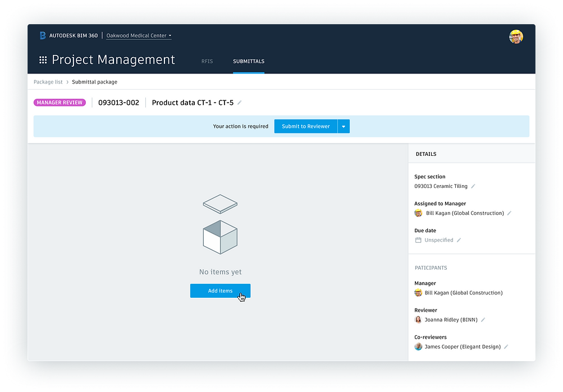Edit the Spec section pencil icon
This screenshot has width=563, height=392.
click(473, 186)
